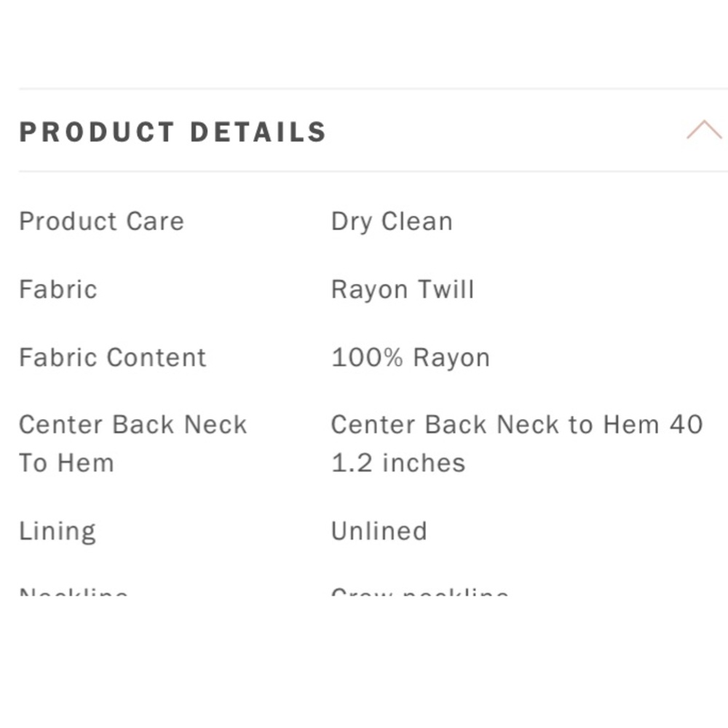Click the partially visible Crew neckline value
Image resolution: width=728 pixels, height=728 pixels.
[420, 591]
